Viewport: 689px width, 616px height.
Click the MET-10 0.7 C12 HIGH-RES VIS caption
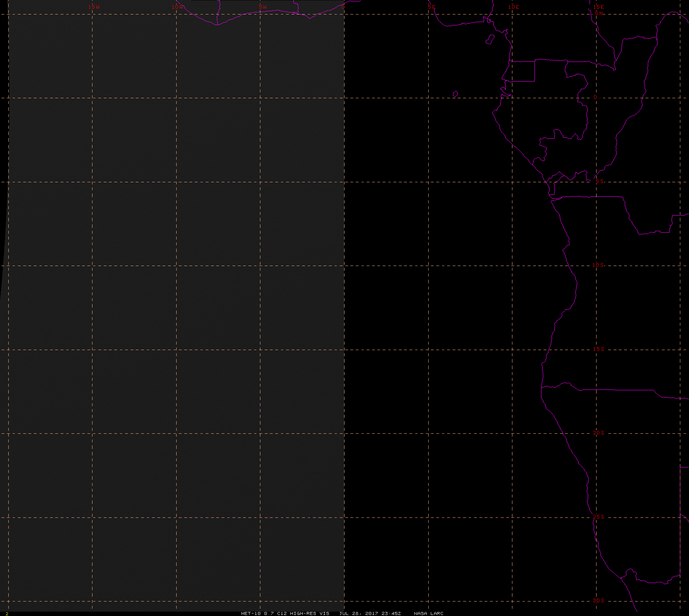pos(285,613)
